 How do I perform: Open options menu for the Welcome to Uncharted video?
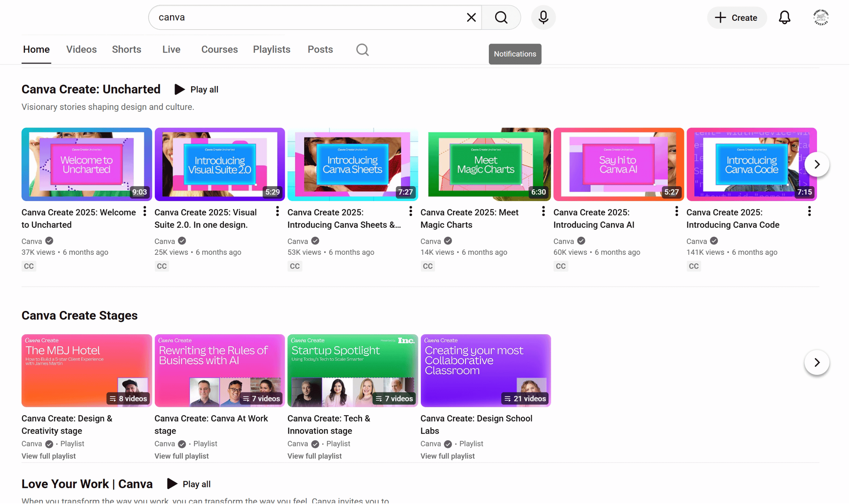pyautogui.click(x=144, y=211)
